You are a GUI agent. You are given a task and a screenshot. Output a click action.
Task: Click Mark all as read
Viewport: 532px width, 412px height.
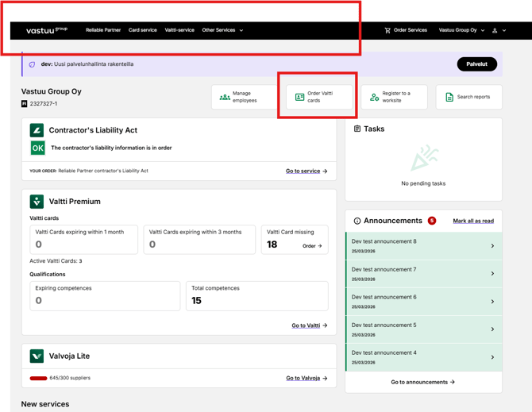tap(473, 221)
